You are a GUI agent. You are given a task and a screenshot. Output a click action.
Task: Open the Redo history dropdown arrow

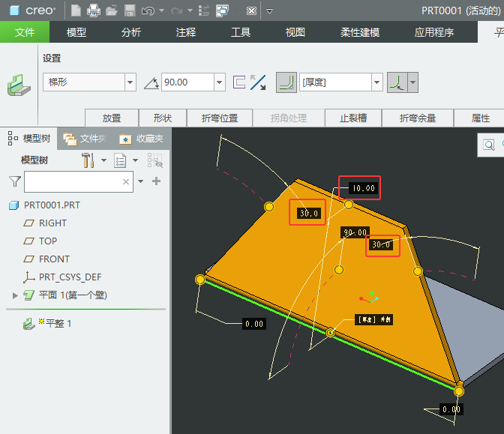[190, 10]
